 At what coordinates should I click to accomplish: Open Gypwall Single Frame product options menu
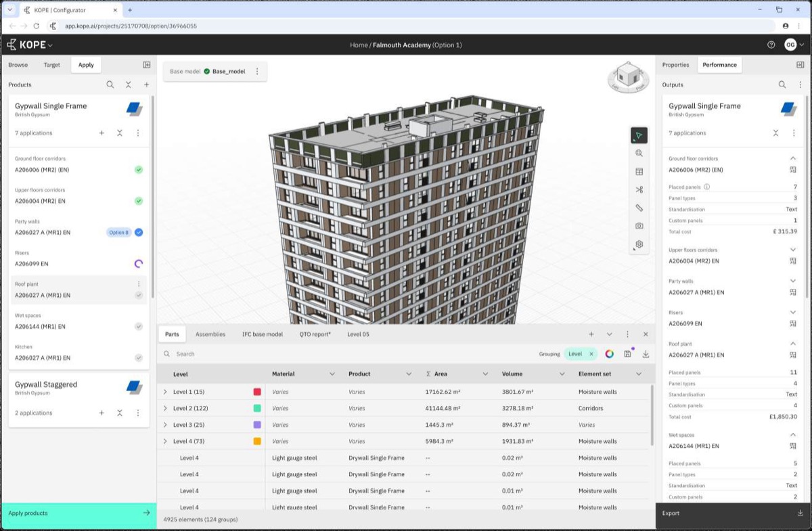[138, 133]
